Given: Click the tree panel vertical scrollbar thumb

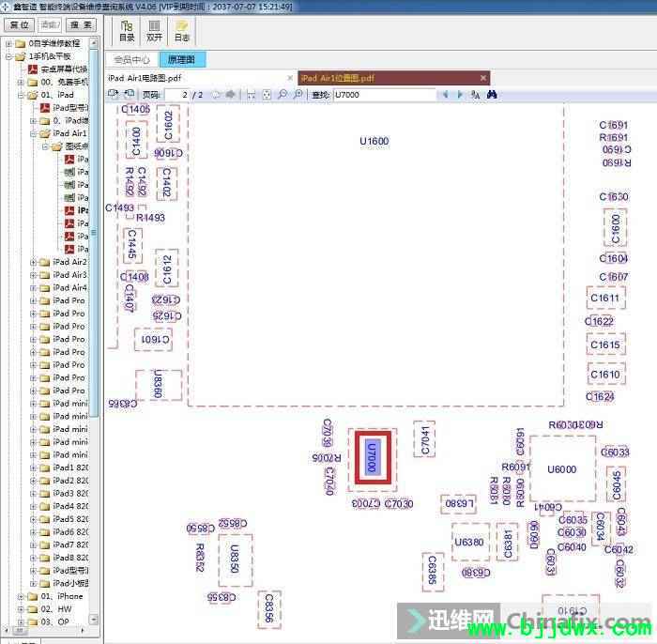Looking at the screenshot, I should (94, 233).
